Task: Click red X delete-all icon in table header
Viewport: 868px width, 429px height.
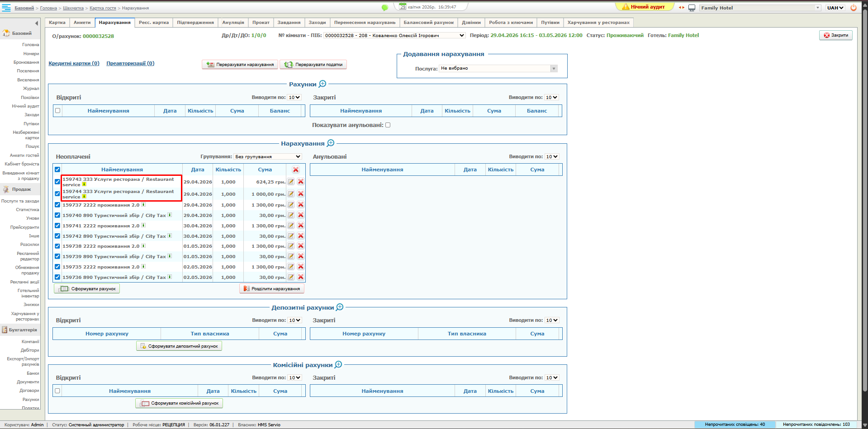Action: click(x=296, y=170)
